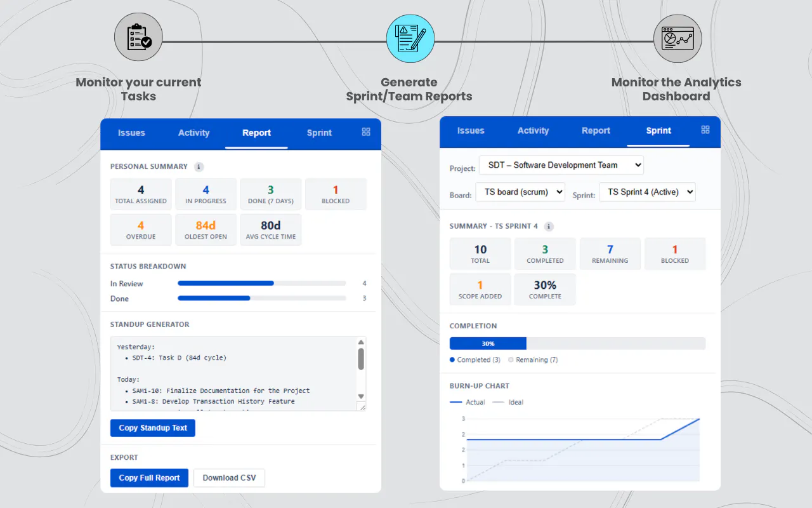Open grid view icon in Report panel

366,132
